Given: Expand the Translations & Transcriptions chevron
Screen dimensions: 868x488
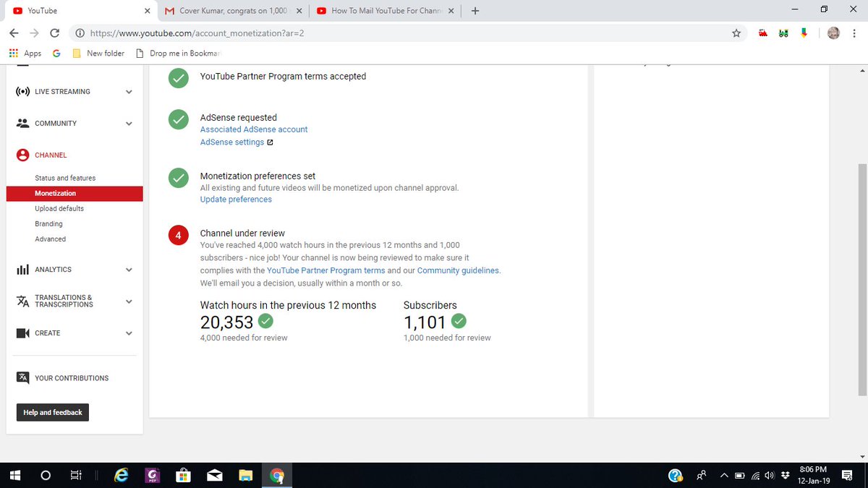Looking at the screenshot, I should [129, 301].
